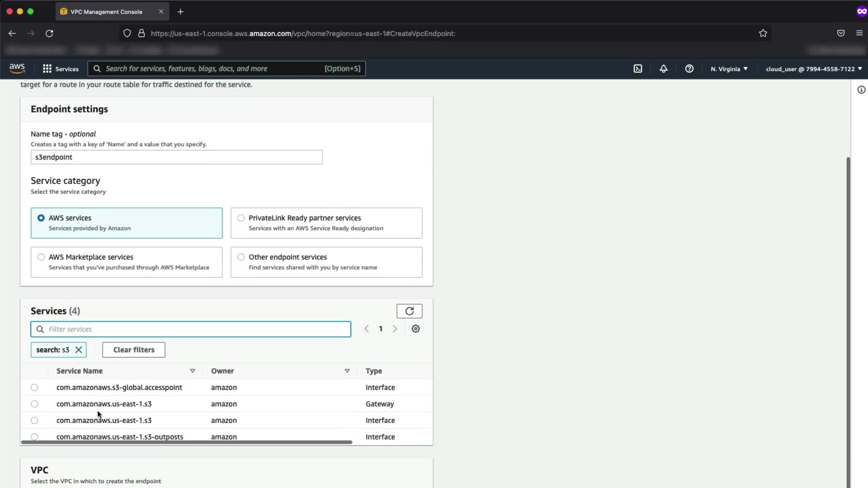Open the Services grid menu
The width and height of the screenshot is (868, 488).
click(47, 69)
